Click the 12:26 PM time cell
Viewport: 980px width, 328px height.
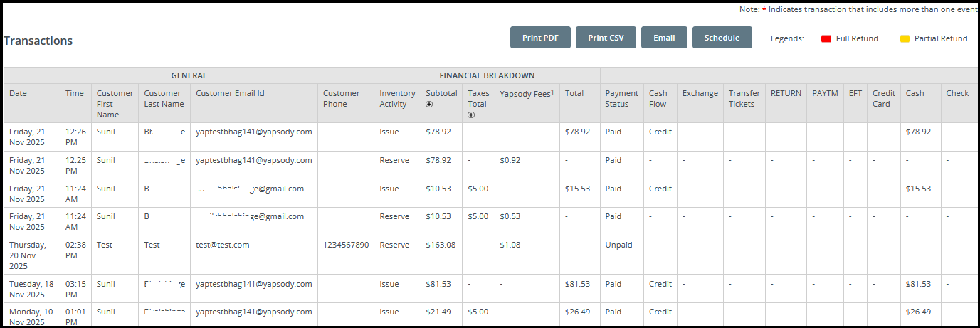tap(75, 137)
